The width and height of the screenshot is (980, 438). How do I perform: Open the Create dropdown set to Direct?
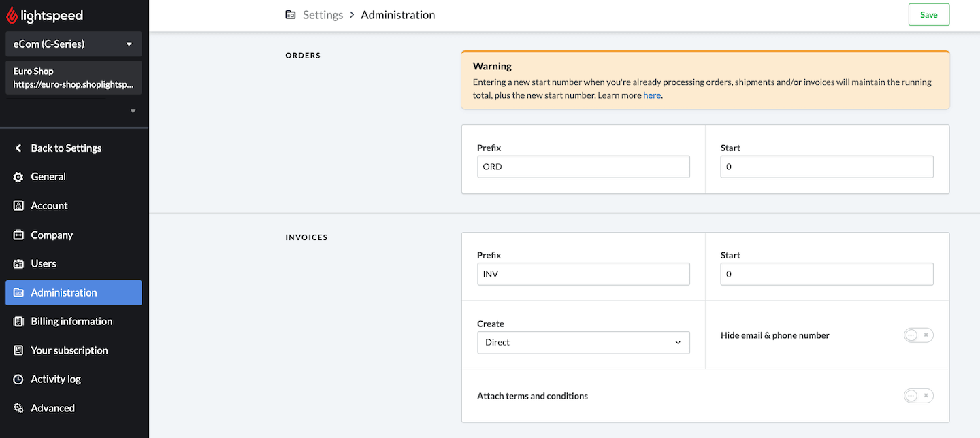(x=583, y=342)
